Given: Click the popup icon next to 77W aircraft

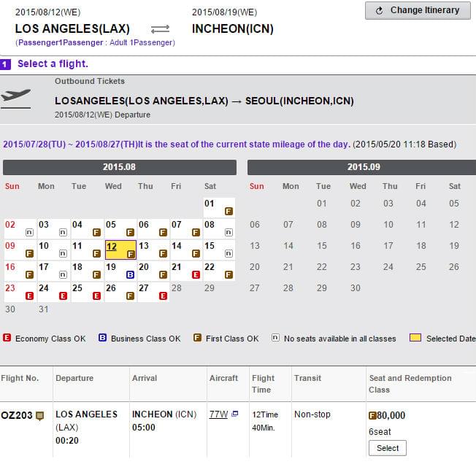Looking at the screenshot, I should [234, 414].
